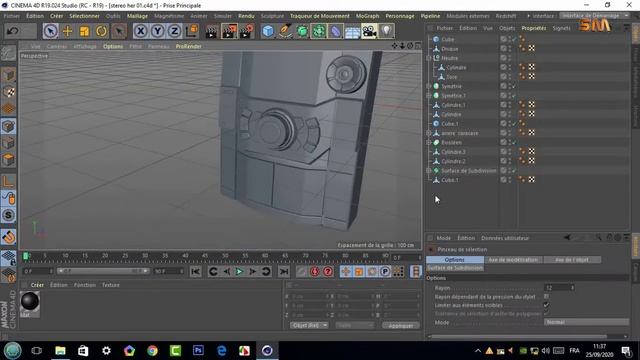Click the coordinate system icon beside Z
The image size is (640, 360).
tap(192, 31)
